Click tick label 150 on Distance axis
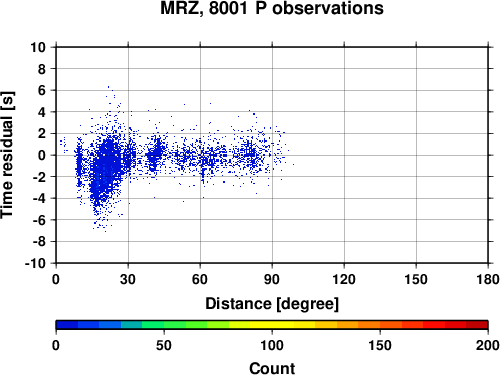The image size is (500, 375). [x=416, y=279]
